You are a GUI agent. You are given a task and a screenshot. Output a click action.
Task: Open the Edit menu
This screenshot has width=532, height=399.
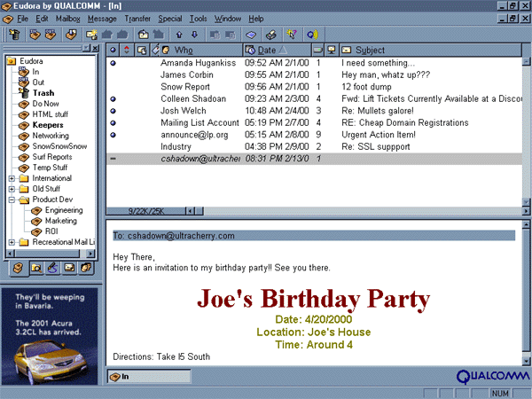click(42, 19)
